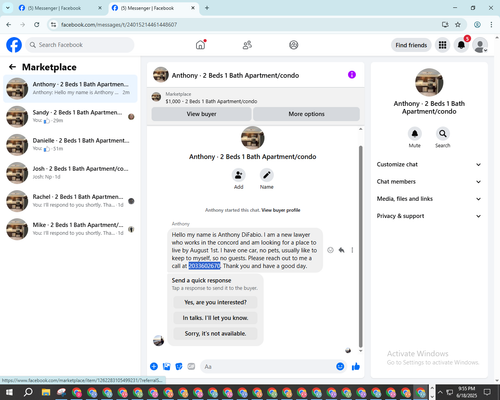Open the Friends icon in top navigation
The width and height of the screenshot is (500, 400).
247,45
